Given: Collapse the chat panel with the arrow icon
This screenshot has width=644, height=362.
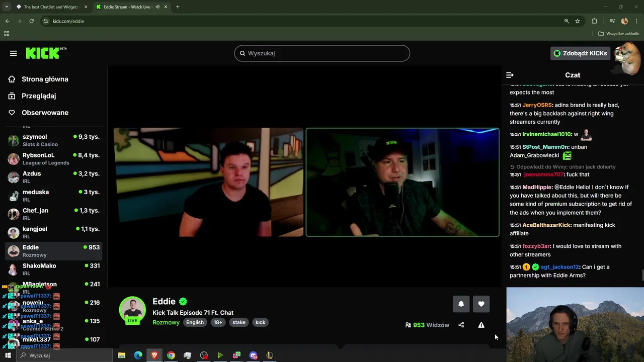Looking at the screenshot, I should coord(510,75).
